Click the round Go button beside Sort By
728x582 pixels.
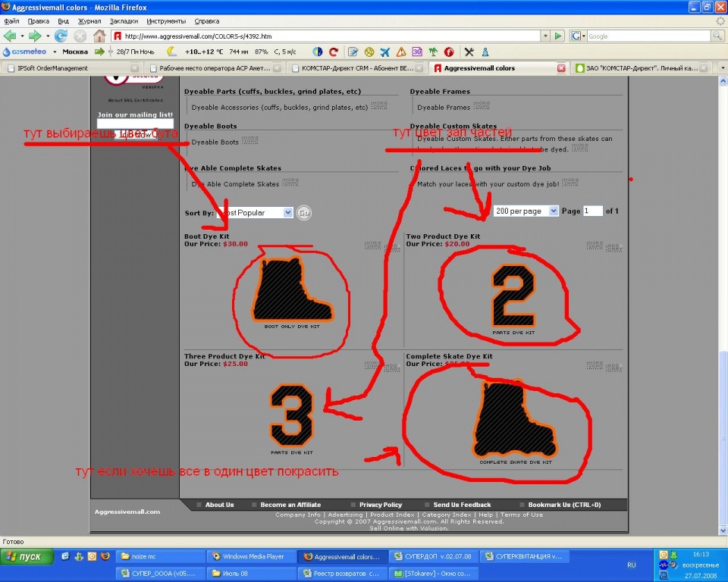(303, 213)
